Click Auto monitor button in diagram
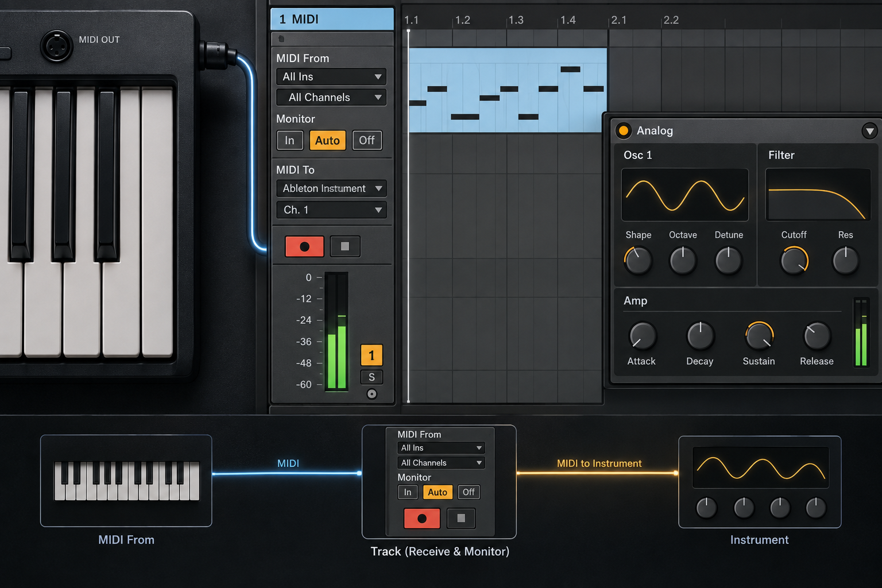This screenshot has height=588, width=882. click(x=438, y=492)
